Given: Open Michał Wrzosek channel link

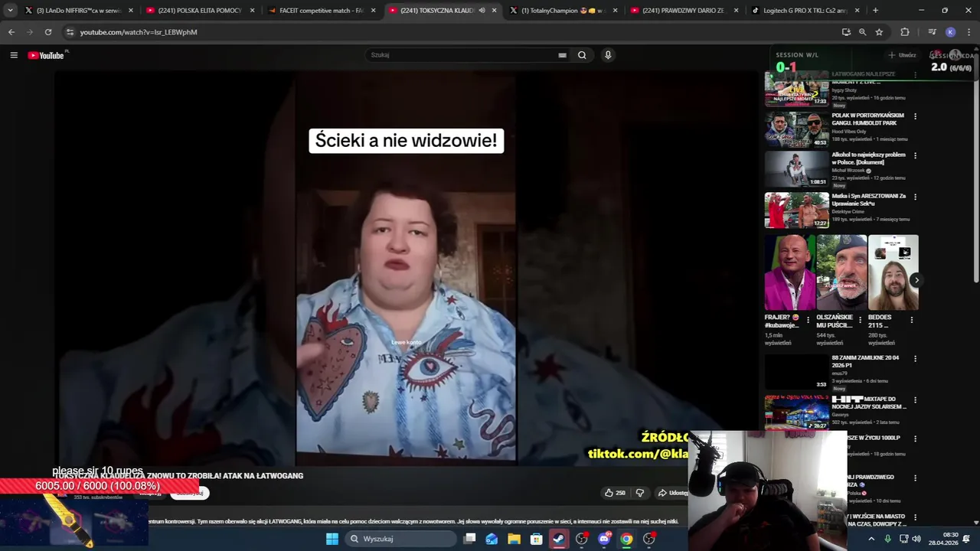Looking at the screenshot, I should tap(848, 171).
